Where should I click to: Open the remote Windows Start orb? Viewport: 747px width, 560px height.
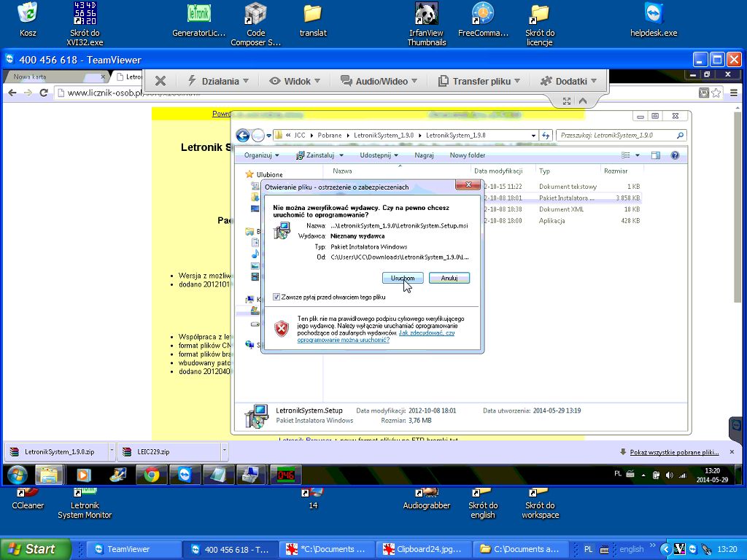[17, 475]
